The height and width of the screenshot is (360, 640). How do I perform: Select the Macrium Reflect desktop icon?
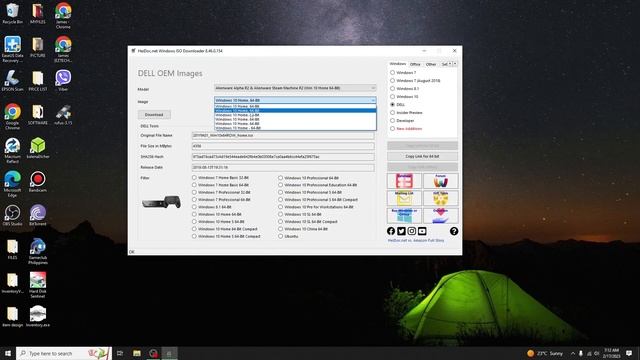[x=12, y=150]
